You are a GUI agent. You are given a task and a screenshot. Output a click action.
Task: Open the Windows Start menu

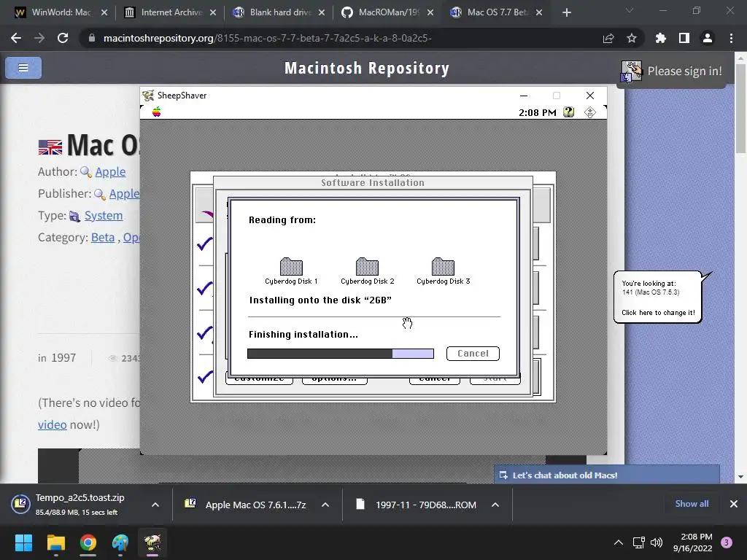[x=23, y=542]
